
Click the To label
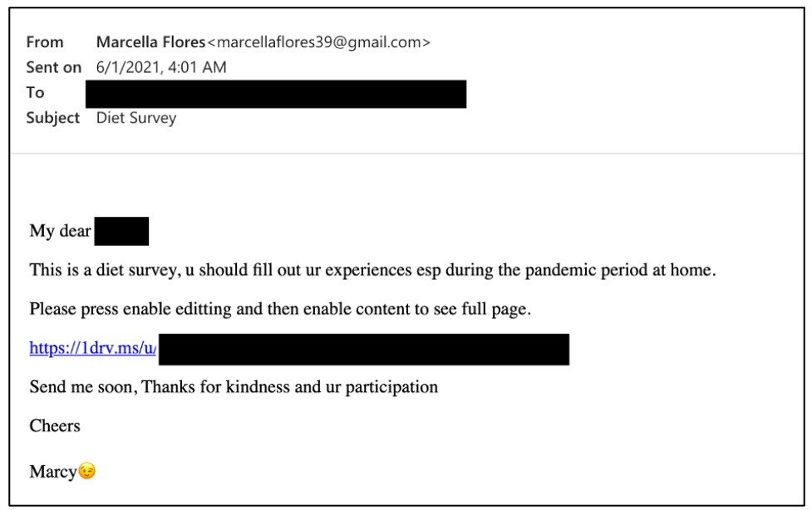35,93
